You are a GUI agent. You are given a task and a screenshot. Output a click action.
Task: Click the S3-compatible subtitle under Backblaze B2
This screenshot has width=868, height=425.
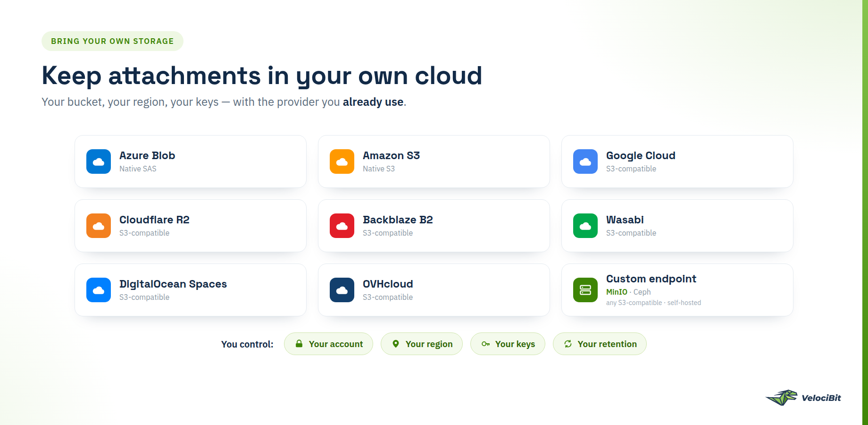click(x=388, y=233)
